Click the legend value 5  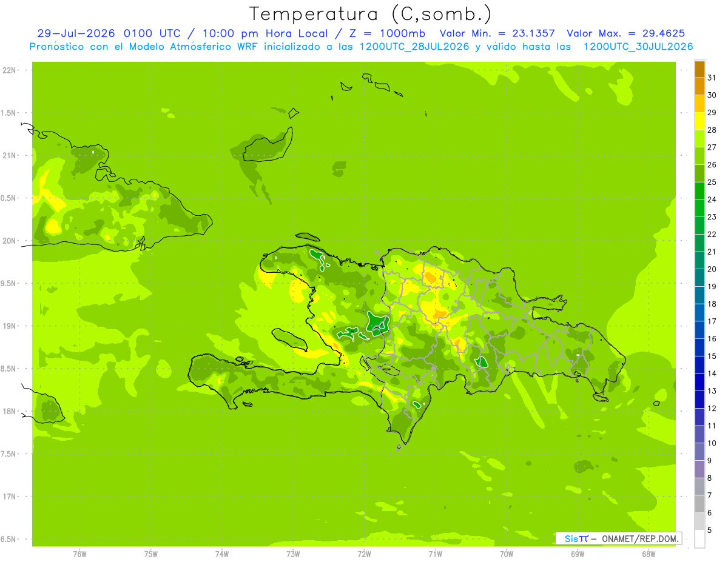[x=710, y=530]
